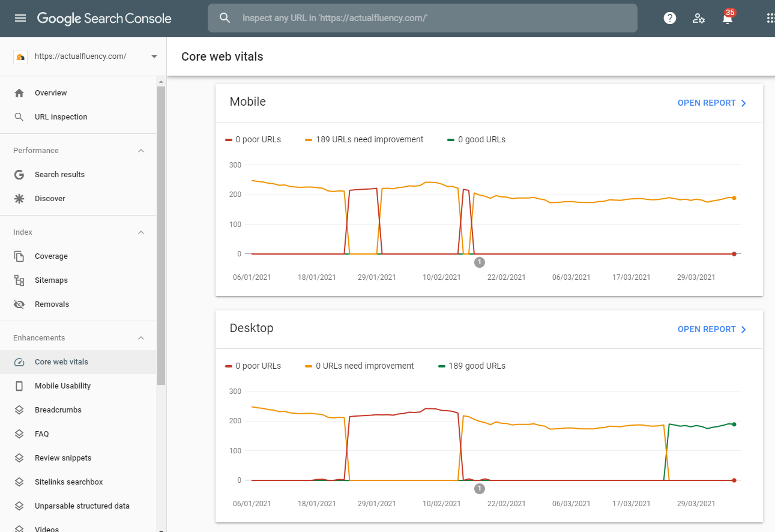Image resolution: width=775 pixels, height=532 pixels.
Task: Click Mobile chart annotation marker 1
Action: coord(479,262)
